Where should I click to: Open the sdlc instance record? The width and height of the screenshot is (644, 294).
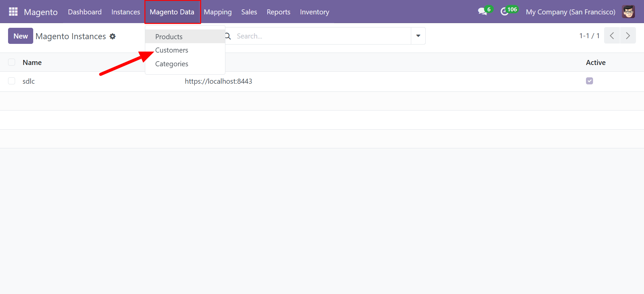(29, 81)
